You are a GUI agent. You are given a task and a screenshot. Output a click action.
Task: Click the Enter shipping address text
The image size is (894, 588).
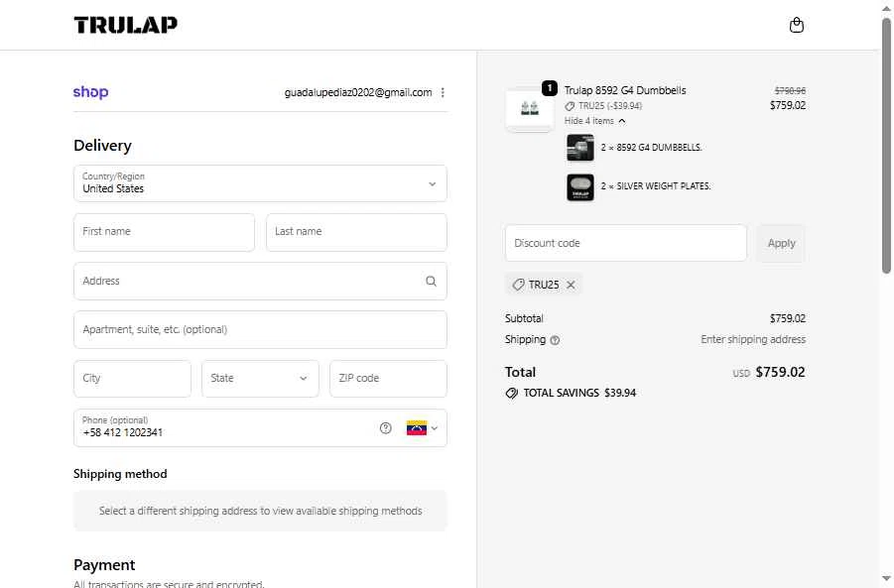coord(753,339)
